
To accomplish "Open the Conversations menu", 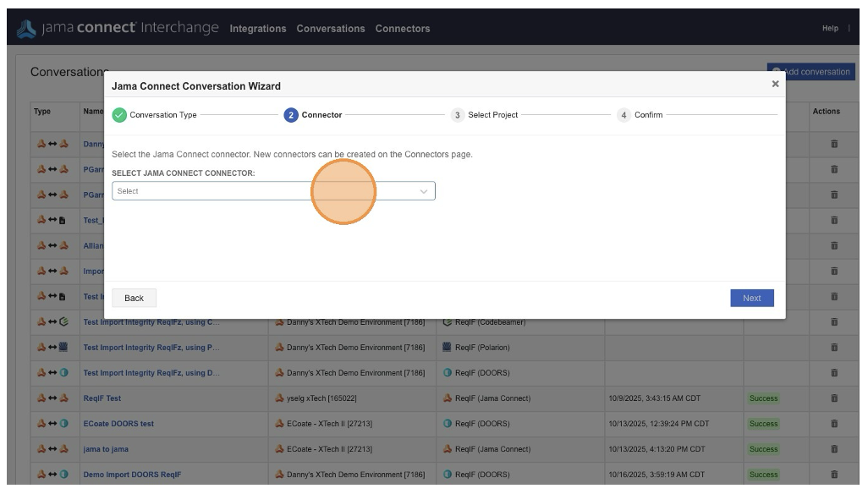I will click(x=331, y=29).
